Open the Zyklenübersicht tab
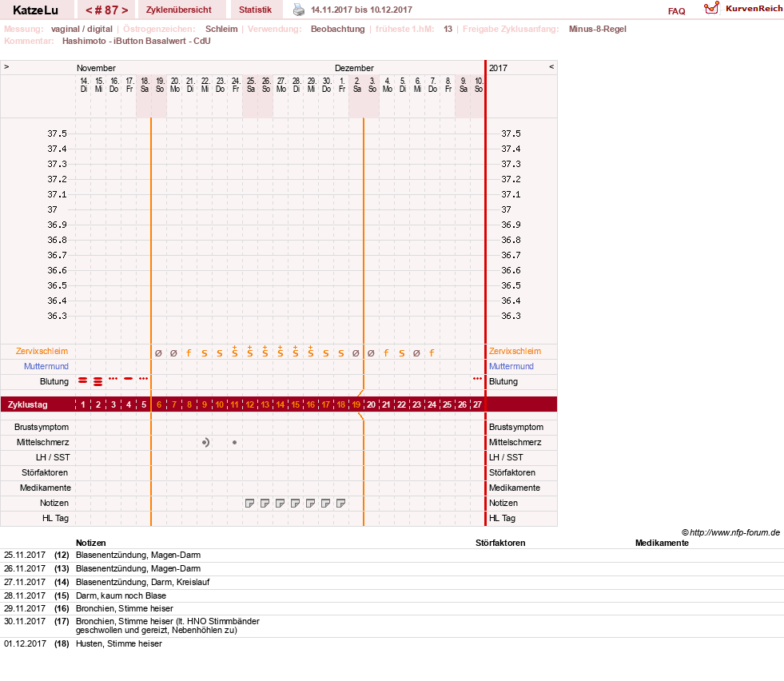This screenshot has height=681, width=784. pos(178,10)
